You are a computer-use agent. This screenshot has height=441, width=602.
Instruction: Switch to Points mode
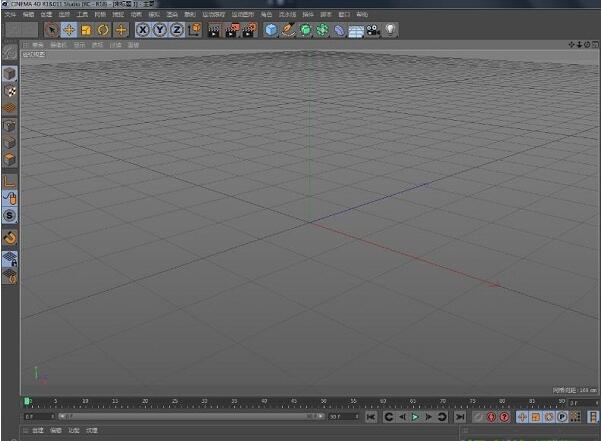[x=10, y=126]
